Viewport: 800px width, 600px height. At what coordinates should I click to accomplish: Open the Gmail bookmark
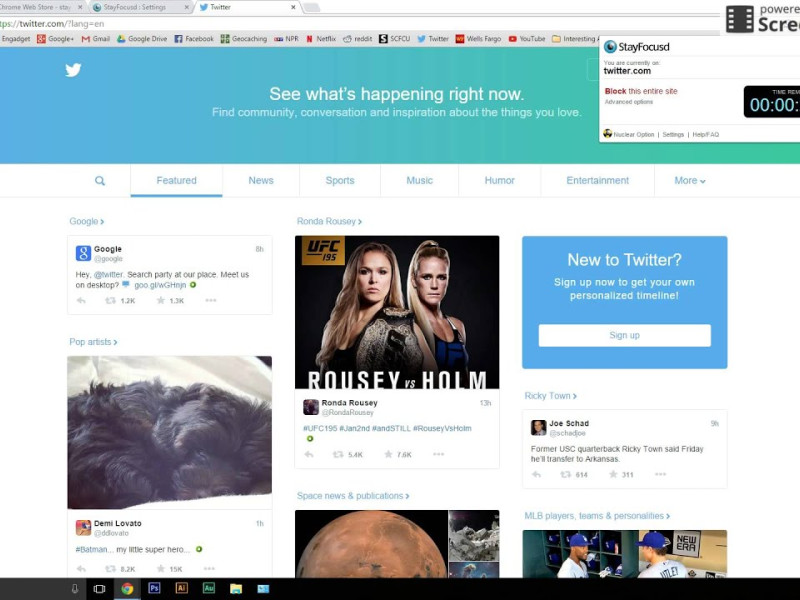tap(96, 39)
